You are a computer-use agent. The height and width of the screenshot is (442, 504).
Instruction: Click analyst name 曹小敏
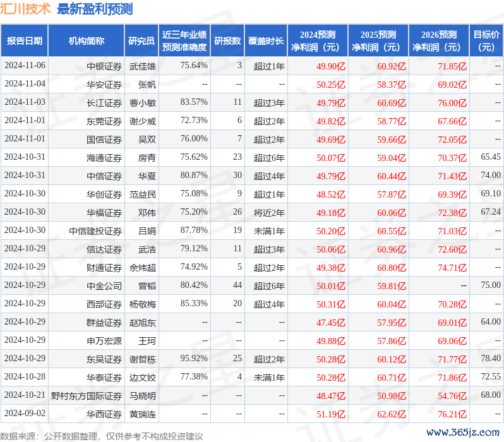(x=143, y=103)
